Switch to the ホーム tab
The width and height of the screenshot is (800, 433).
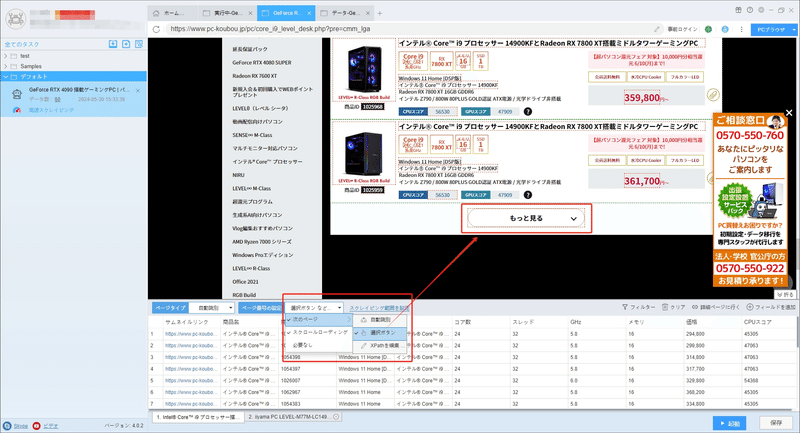(173, 13)
